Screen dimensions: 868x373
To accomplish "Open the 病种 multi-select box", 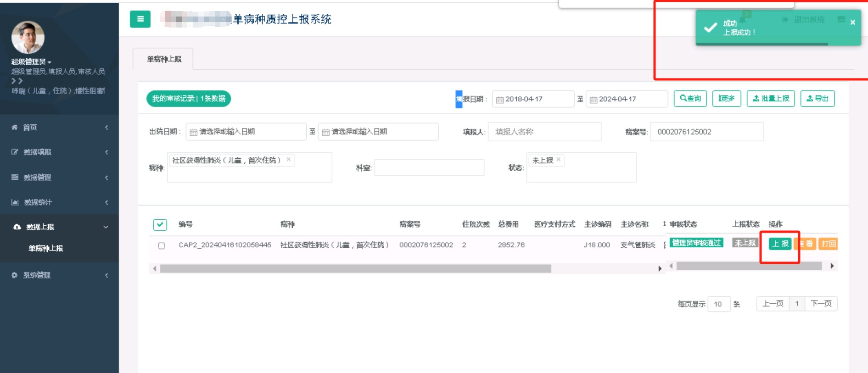I will point(249,167).
